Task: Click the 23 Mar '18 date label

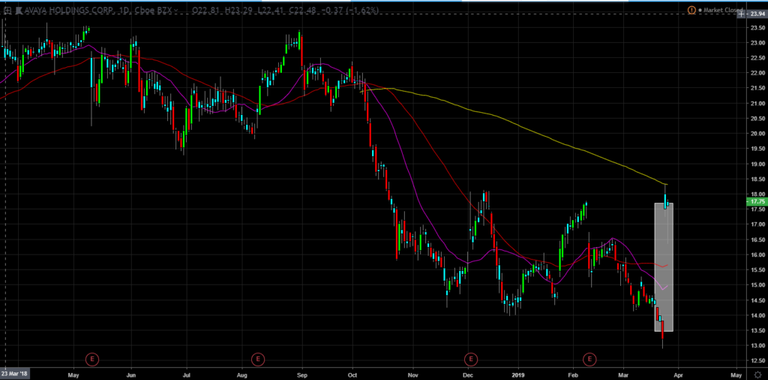Action: [14, 374]
